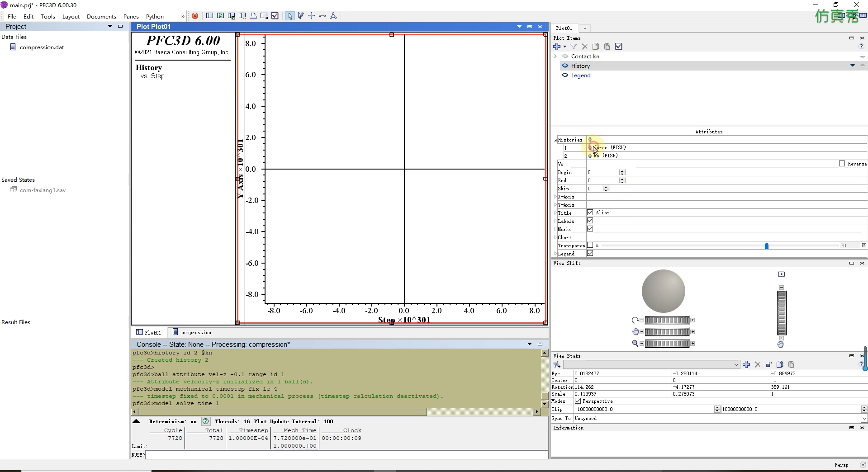The image size is (868, 472).
Task: Toggle the Marks checkbox
Action: point(590,229)
